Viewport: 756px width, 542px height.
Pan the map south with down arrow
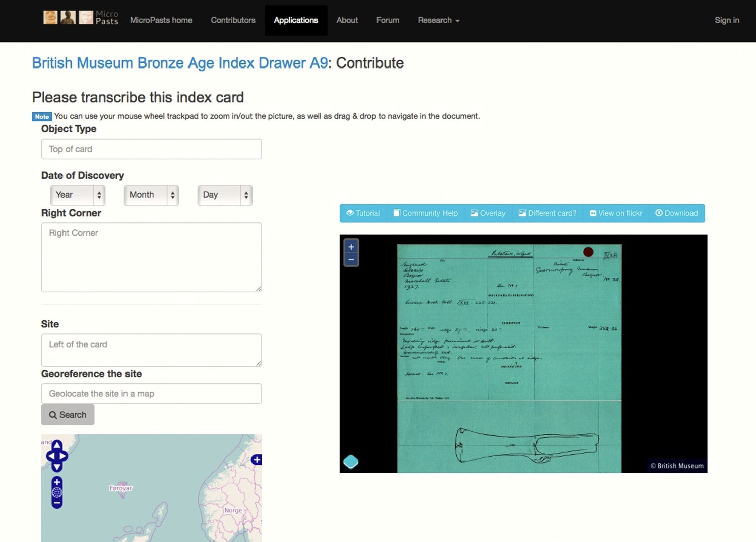tap(57, 467)
